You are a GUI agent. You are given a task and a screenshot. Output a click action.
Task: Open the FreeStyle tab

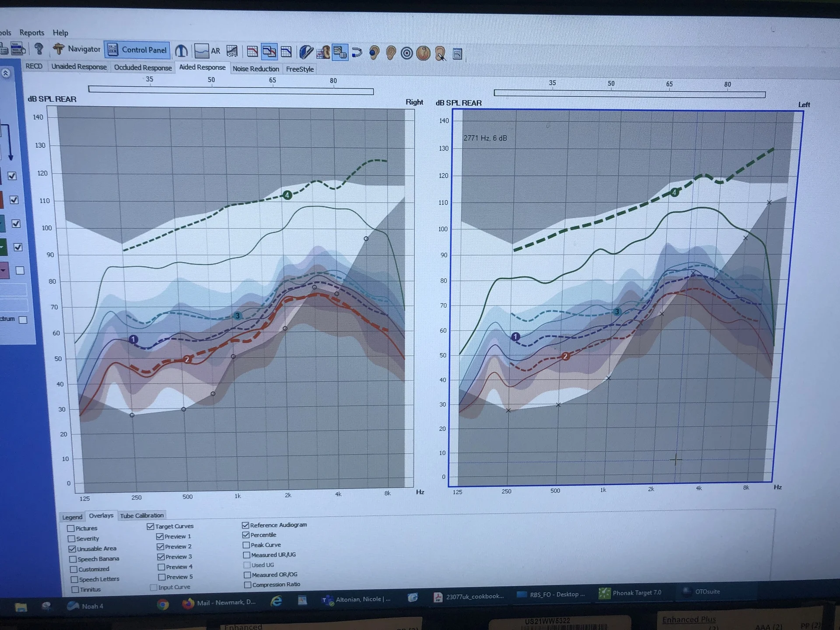tap(300, 69)
